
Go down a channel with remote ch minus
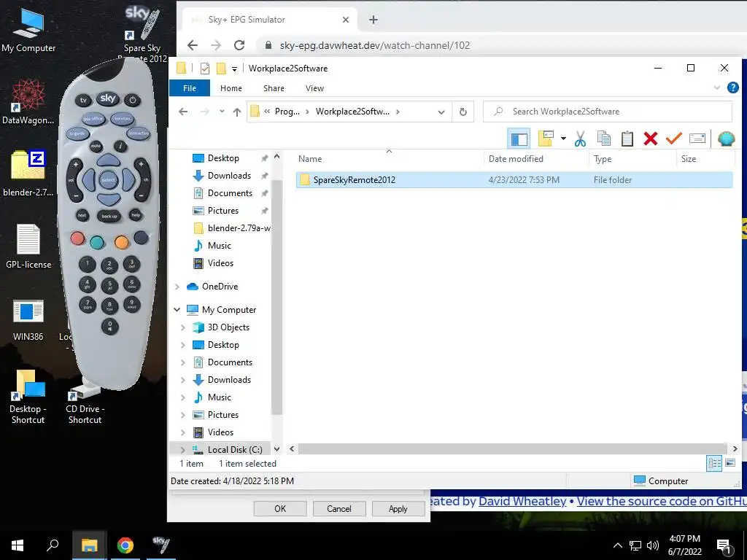click(x=142, y=195)
